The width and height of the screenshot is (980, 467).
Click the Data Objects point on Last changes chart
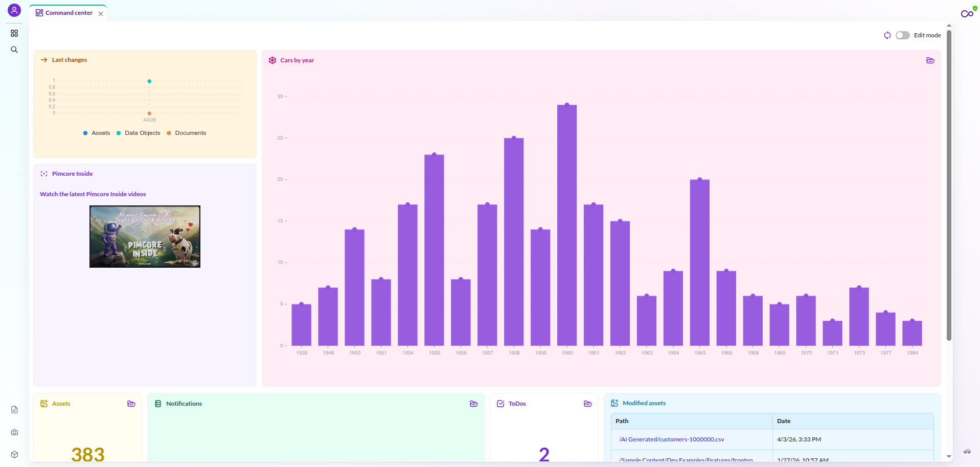point(149,81)
